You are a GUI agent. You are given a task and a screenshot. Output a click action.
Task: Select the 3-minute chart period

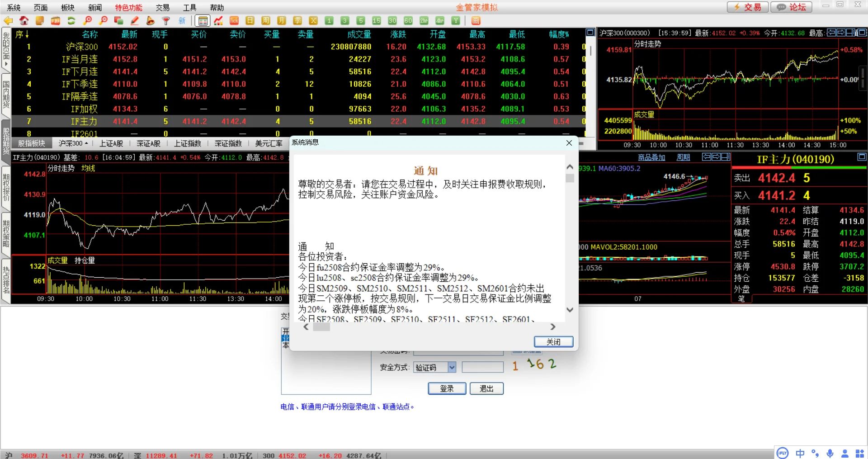[345, 21]
